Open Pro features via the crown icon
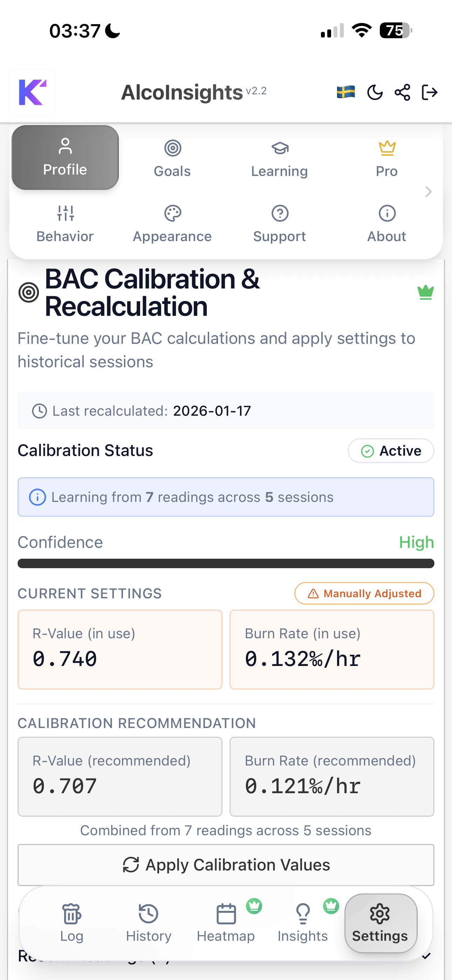The image size is (452, 980). click(x=386, y=157)
